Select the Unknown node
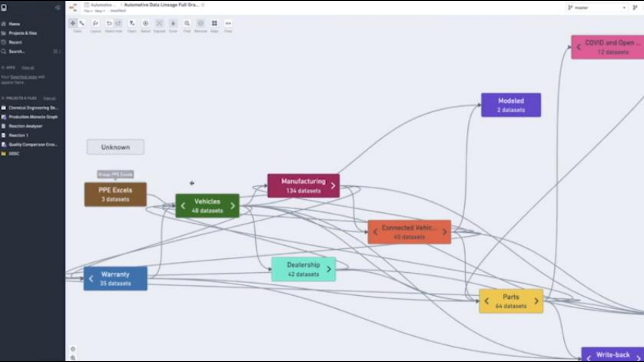644x362 pixels. (115, 147)
